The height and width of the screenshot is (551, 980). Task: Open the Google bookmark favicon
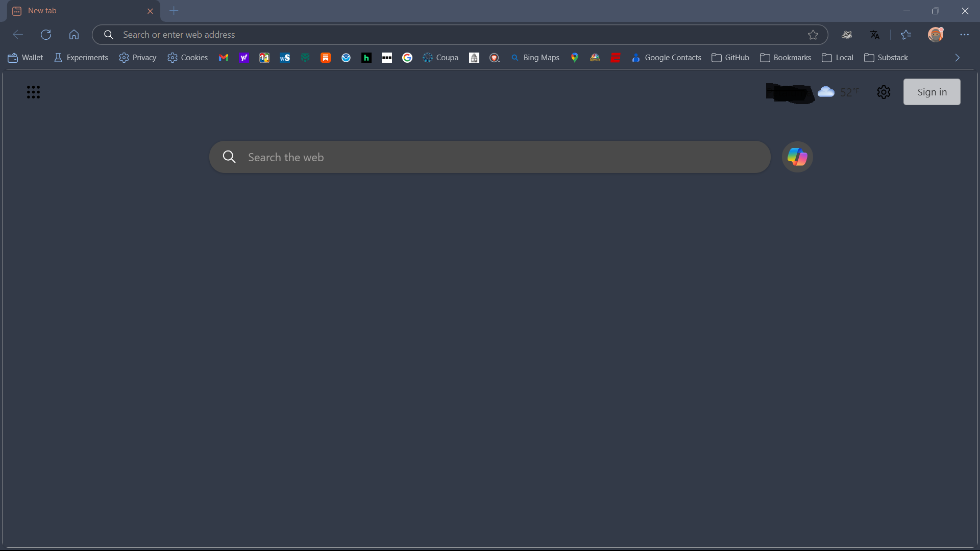click(x=407, y=58)
